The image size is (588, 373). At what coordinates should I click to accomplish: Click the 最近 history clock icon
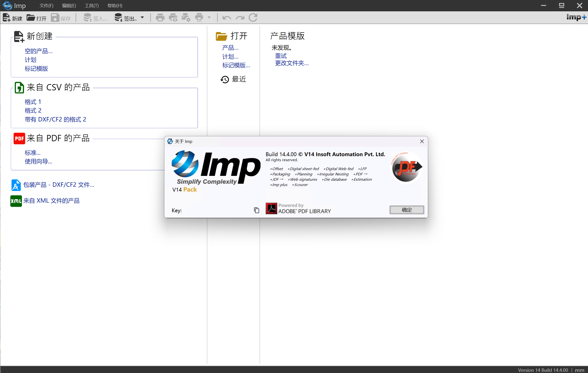click(x=225, y=80)
